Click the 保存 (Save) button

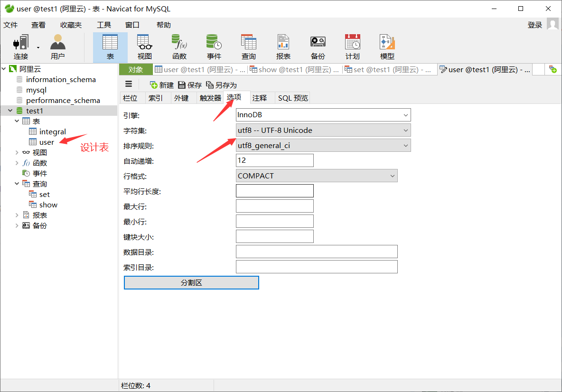point(190,85)
